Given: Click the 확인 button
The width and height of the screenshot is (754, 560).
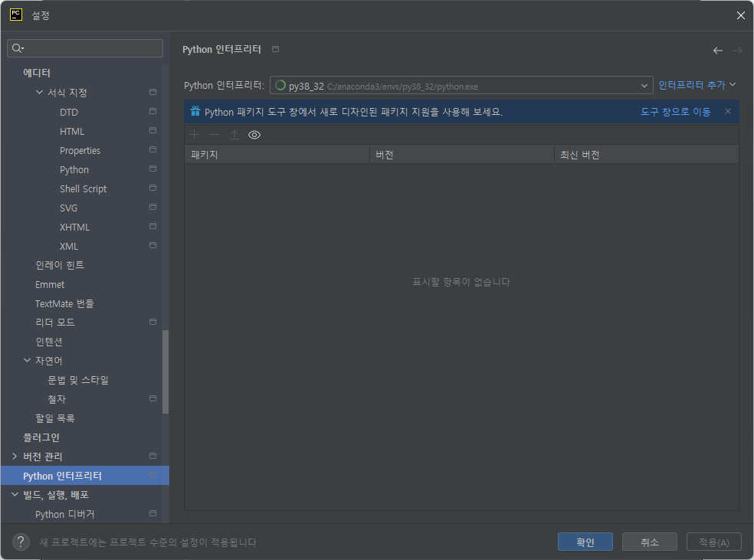Looking at the screenshot, I should coord(585,542).
